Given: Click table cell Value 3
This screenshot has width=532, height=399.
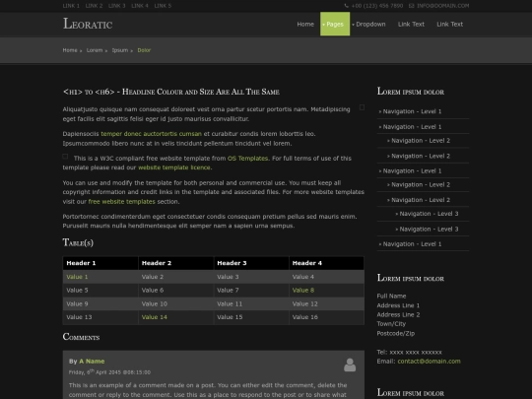Looking at the screenshot, I should point(251,277).
